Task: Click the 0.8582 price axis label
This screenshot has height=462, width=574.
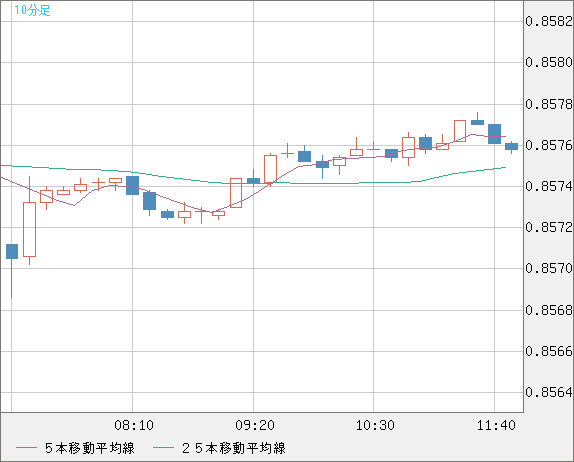Action: 549,21
